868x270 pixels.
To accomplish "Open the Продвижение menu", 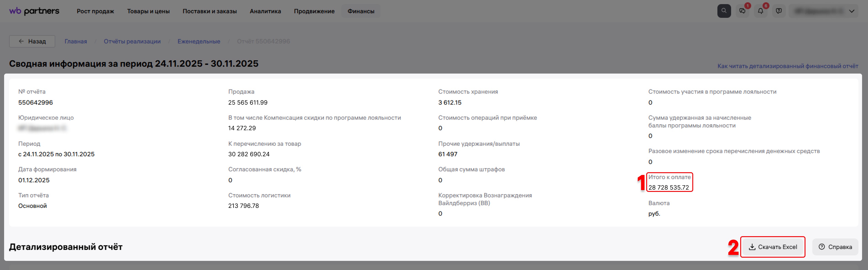I will point(314,11).
